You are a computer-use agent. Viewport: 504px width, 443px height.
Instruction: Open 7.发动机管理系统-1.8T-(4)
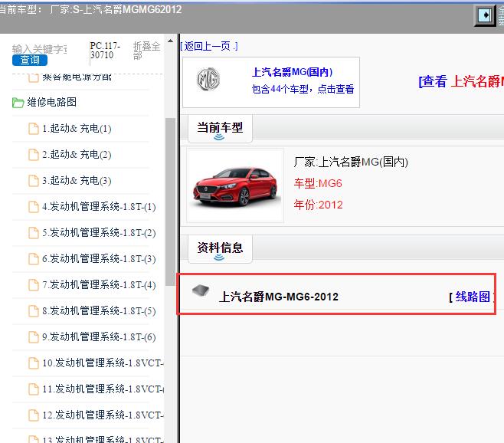click(99, 284)
